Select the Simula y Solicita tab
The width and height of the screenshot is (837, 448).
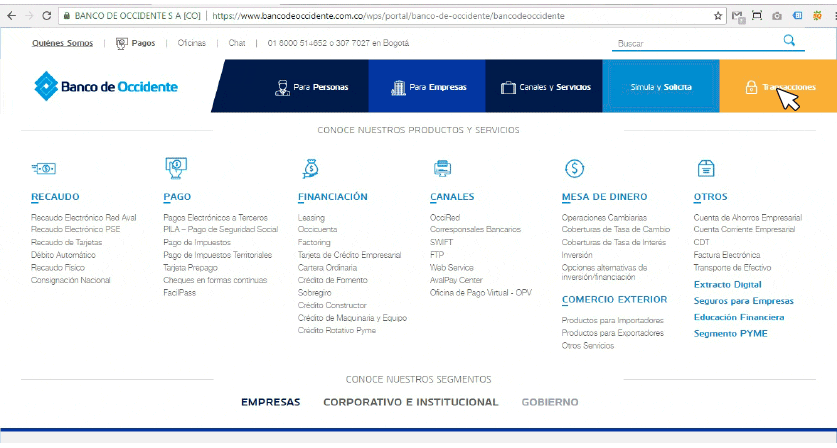pyautogui.click(x=661, y=86)
